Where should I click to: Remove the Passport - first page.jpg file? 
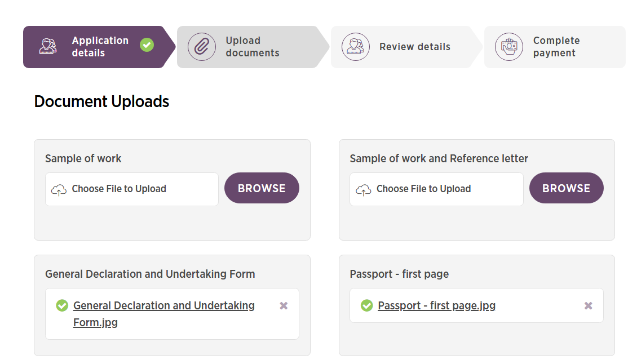[x=588, y=305]
